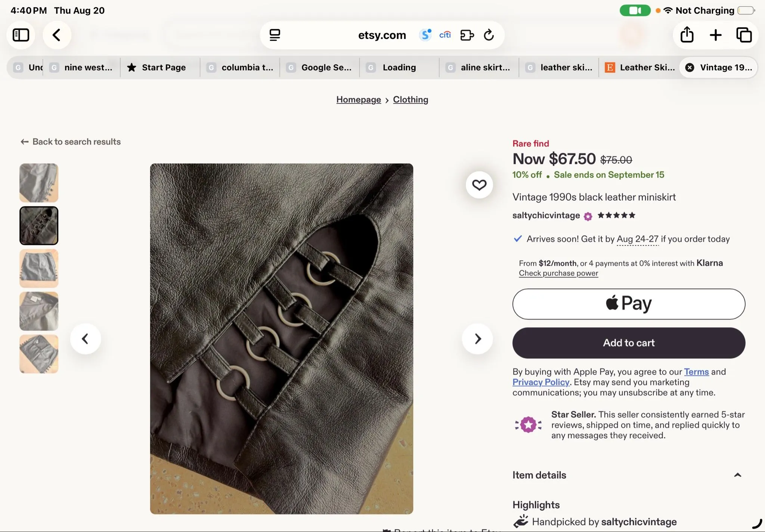Open the Clothing breadcrumb link
The height and width of the screenshot is (532, 765).
pyautogui.click(x=411, y=100)
